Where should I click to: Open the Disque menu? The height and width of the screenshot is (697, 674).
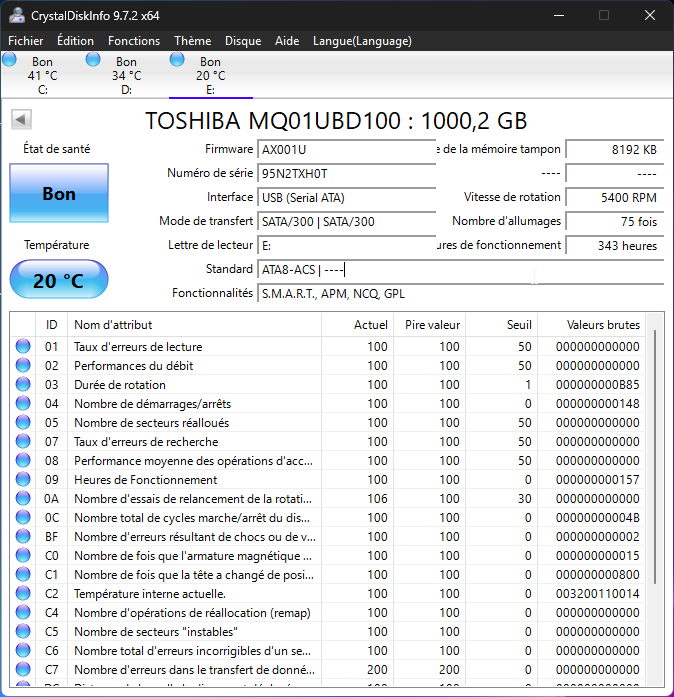coord(243,41)
